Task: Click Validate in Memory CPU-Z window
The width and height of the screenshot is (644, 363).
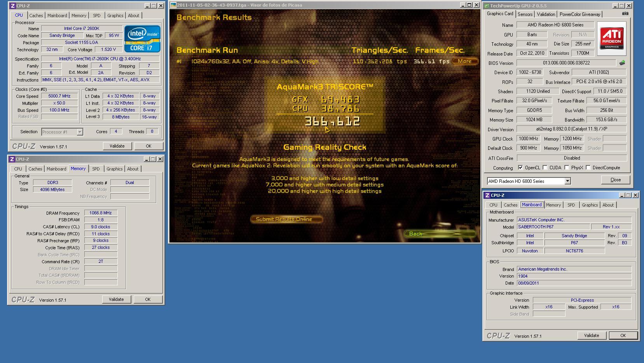Action: pyautogui.click(x=116, y=299)
